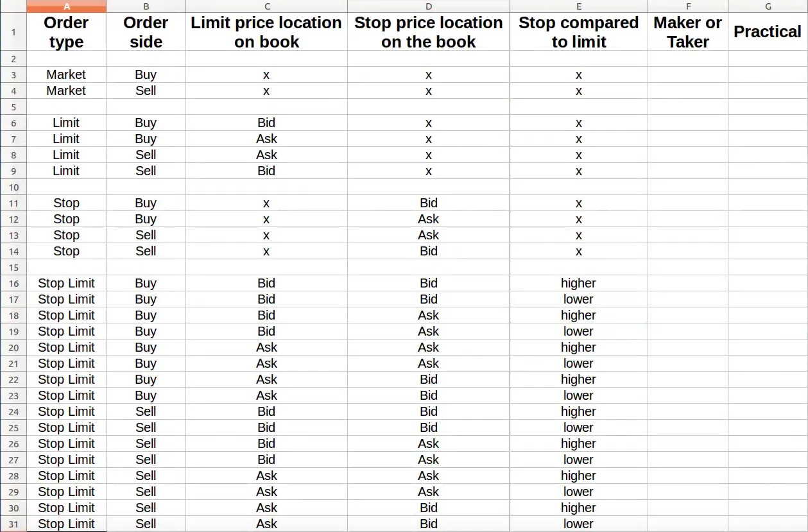Click 'Stop compared to limit' header cell

coord(579,32)
